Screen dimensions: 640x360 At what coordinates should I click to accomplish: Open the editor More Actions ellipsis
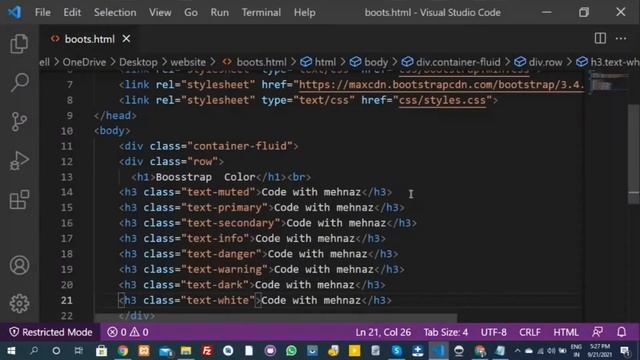621,38
